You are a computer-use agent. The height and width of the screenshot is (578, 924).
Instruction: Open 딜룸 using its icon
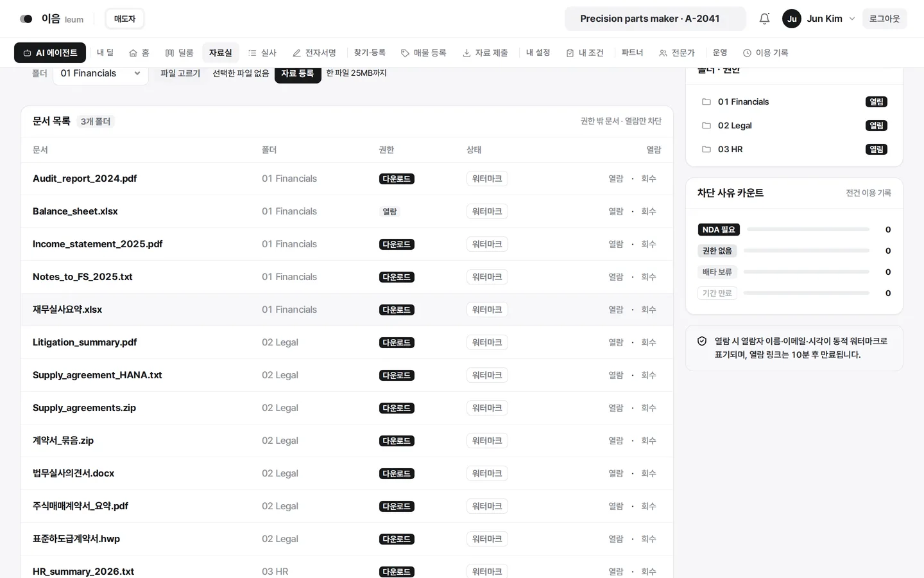(169, 53)
